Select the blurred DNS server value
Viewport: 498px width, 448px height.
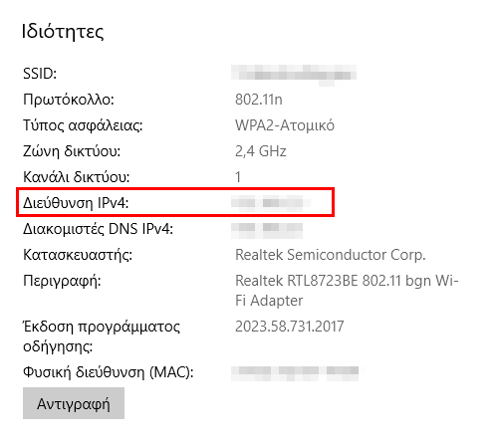pyautogui.click(x=267, y=230)
